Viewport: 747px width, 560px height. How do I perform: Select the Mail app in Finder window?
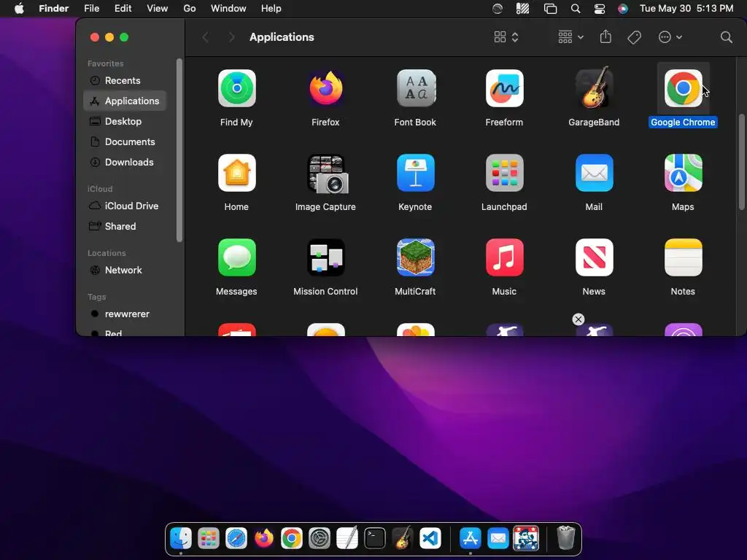[594, 173]
